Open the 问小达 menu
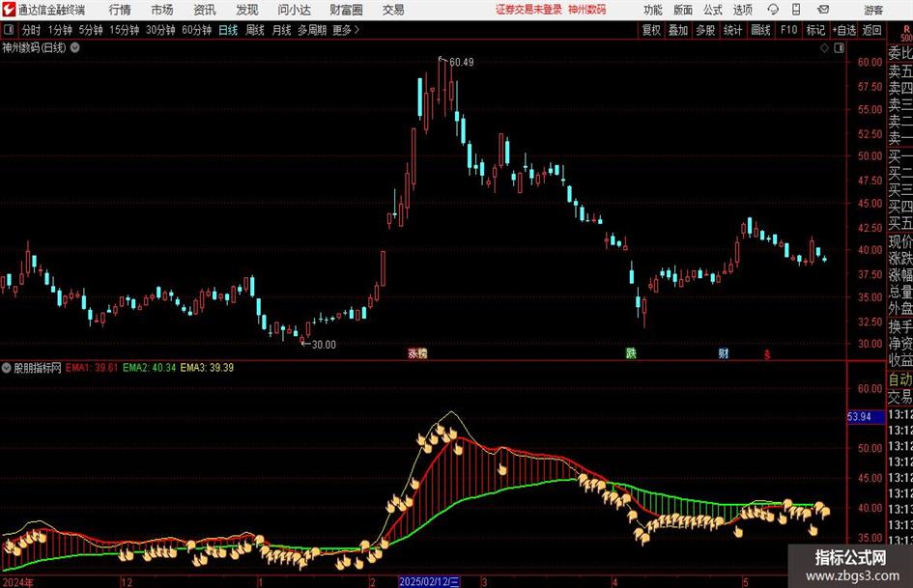This screenshot has width=913, height=588. coord(294,10)
